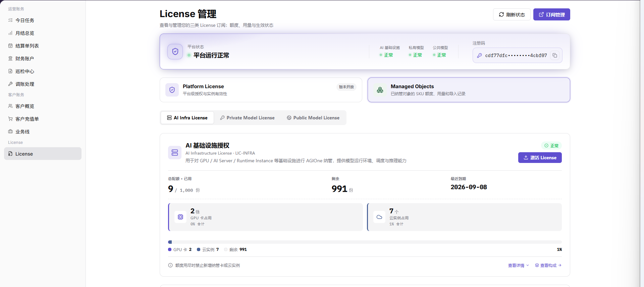Click the 巡检中心 document icon

pyautogui.click(x=10, y=71)
